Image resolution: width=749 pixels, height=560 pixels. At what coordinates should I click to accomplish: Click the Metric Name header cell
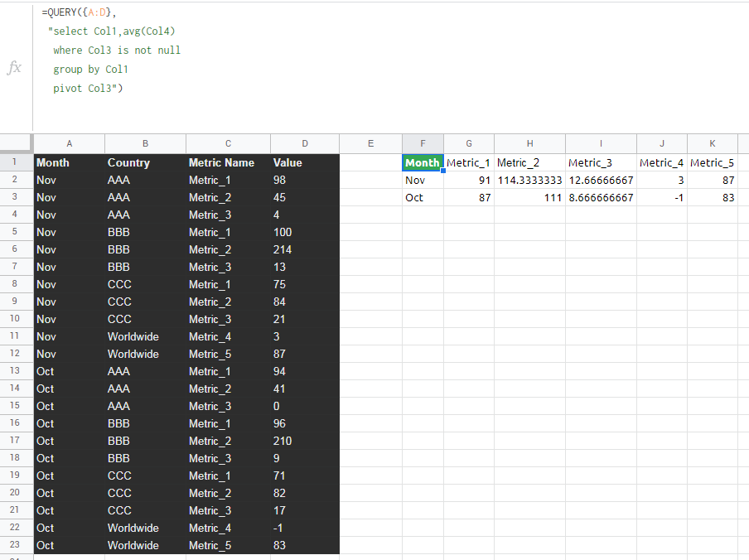click(229, 162)
